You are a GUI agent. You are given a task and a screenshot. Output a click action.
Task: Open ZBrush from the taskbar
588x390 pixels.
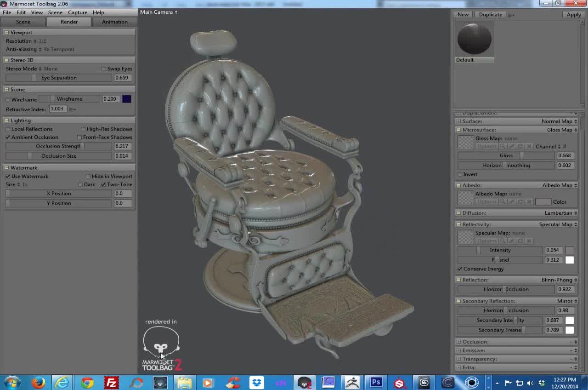tap(352, 383)
